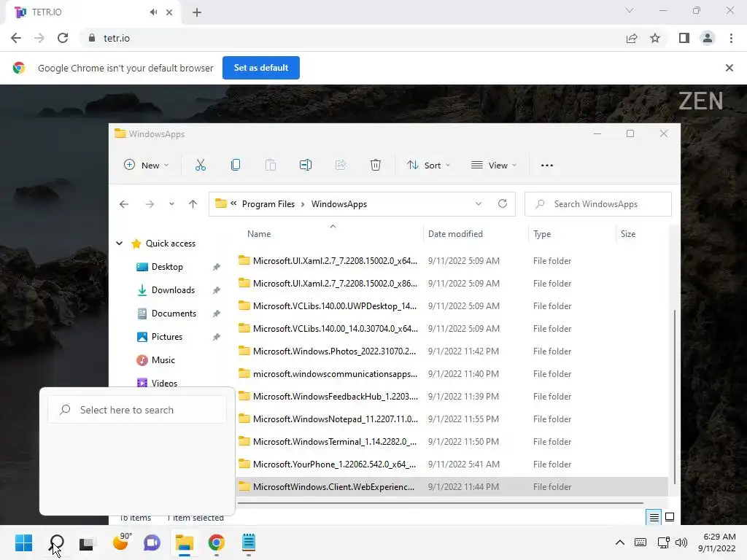747x560 pixels.
Task: Go up one folder level in Explorer
Action: (193, 204)
